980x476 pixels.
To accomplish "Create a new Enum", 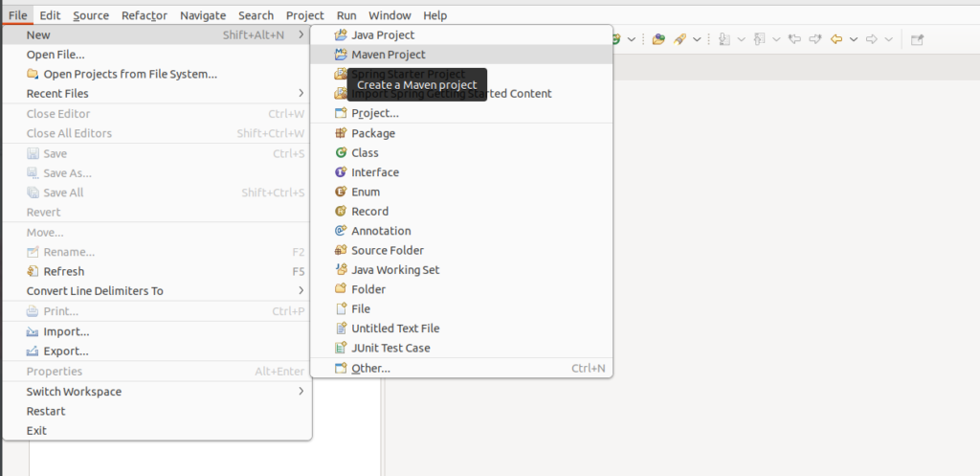I will pyautogui.click(x=461, y=192).
